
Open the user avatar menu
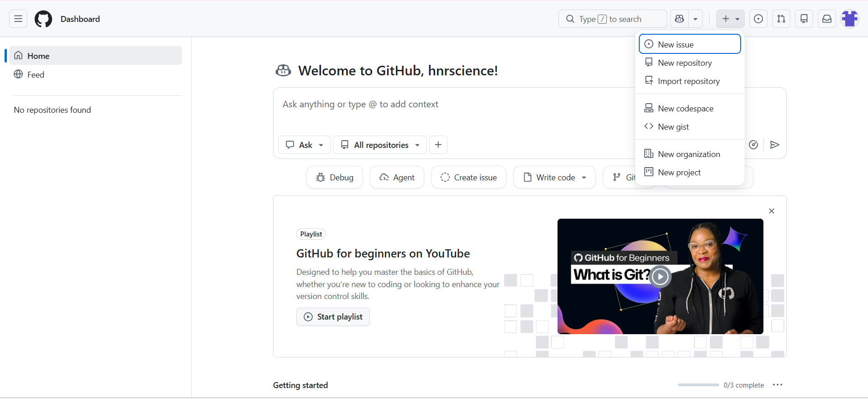tap(850, 19)
